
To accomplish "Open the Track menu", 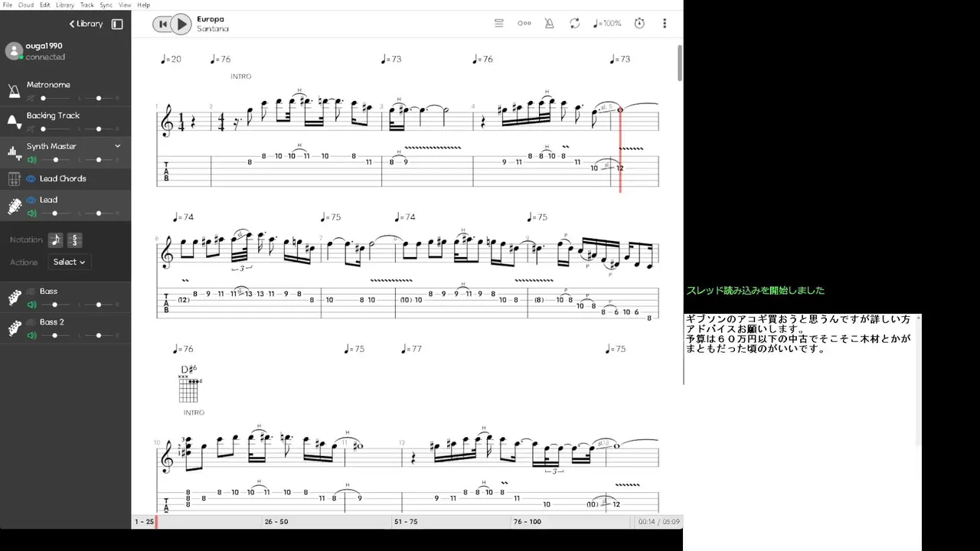I will click(x=87, y=5).
